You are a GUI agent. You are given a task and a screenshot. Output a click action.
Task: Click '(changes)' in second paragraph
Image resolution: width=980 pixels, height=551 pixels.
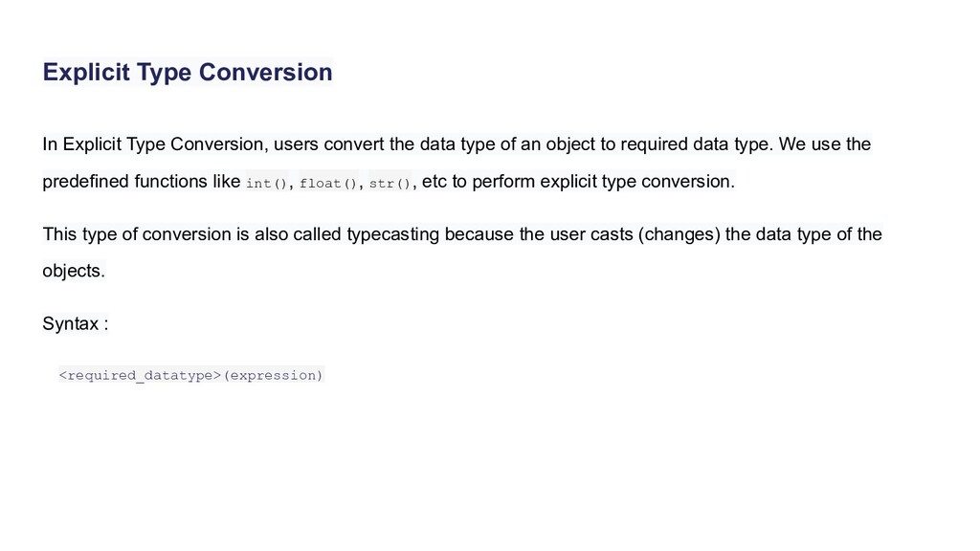679,234
